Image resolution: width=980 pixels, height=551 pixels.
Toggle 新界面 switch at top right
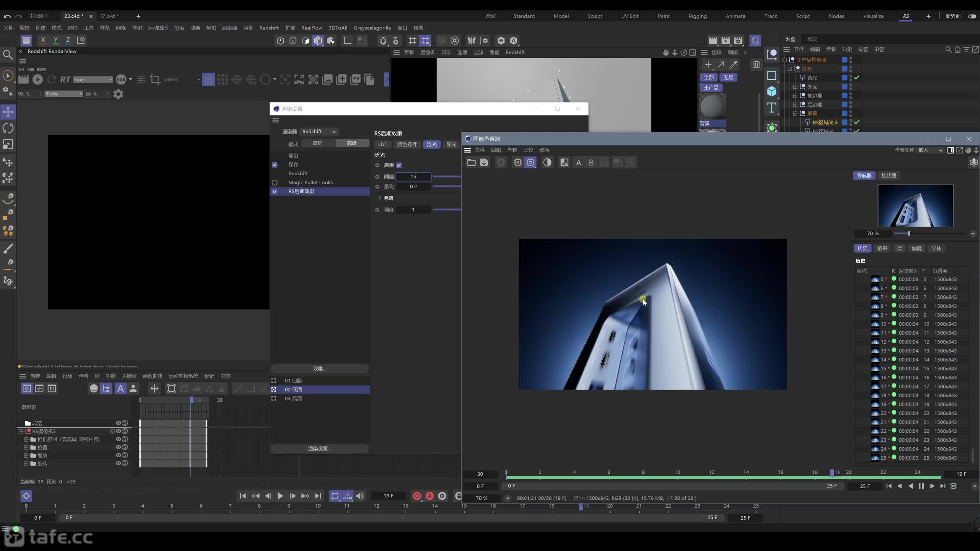972,16
